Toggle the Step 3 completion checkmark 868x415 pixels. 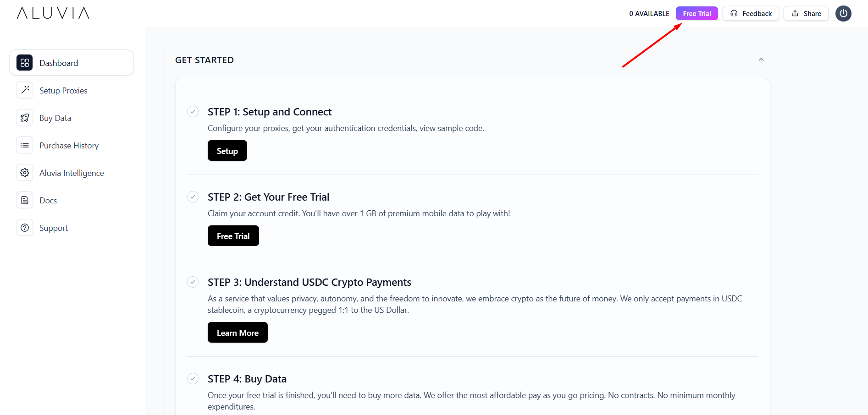pos(193,282)
